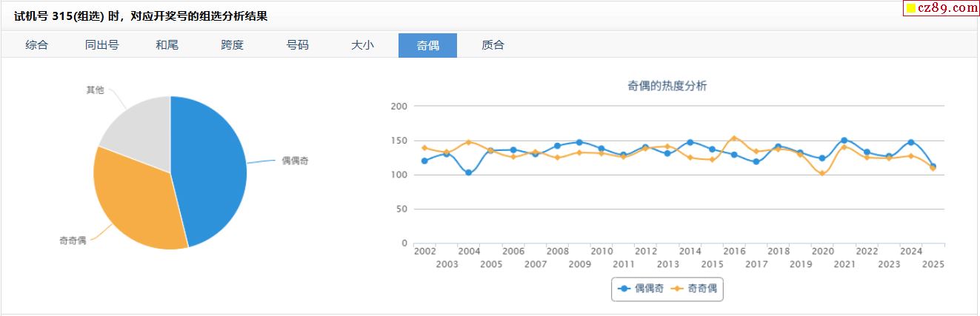Click the 其他 pie chart label

(95, 90)
